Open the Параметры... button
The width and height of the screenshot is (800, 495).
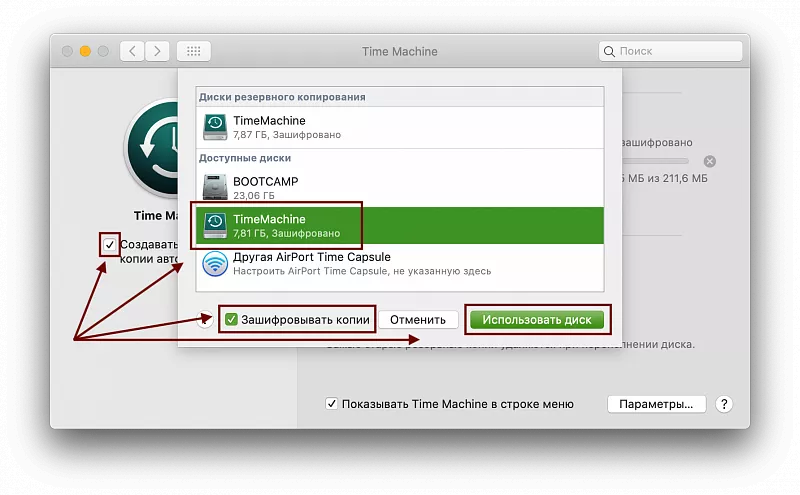(x=656, y=404)
